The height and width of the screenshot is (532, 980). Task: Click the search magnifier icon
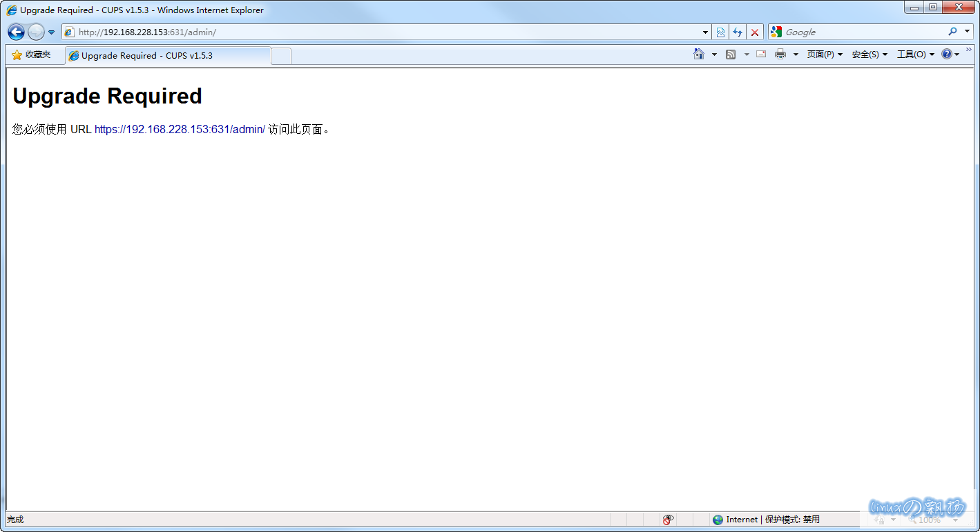tap(953, 32)
